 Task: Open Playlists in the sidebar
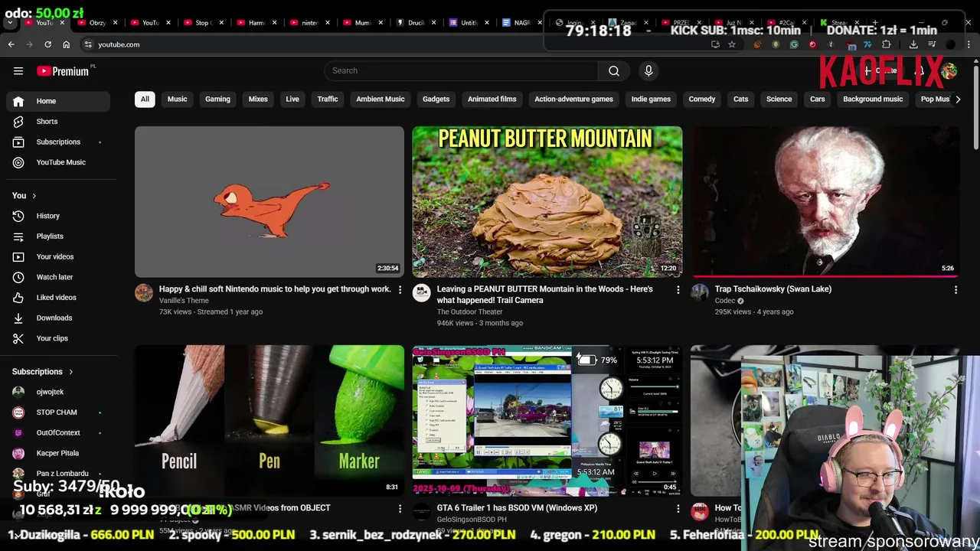(x=58, y=236)
